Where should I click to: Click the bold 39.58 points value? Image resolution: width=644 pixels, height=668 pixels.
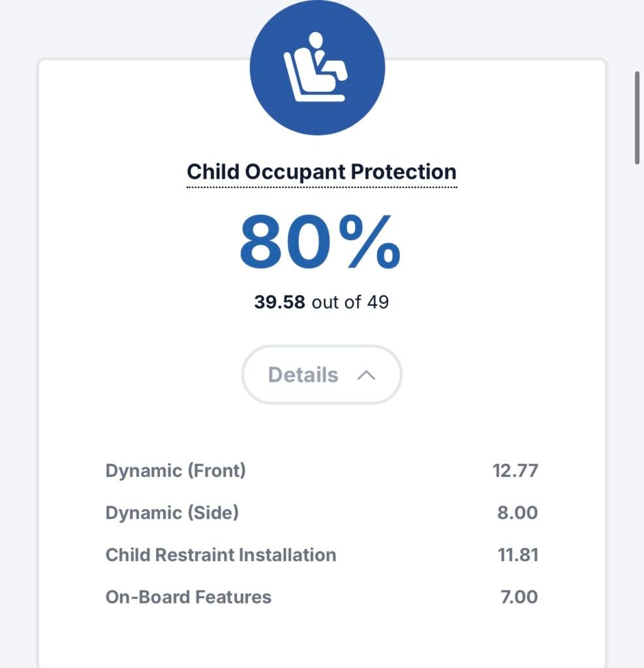click(x=279, y=303)
